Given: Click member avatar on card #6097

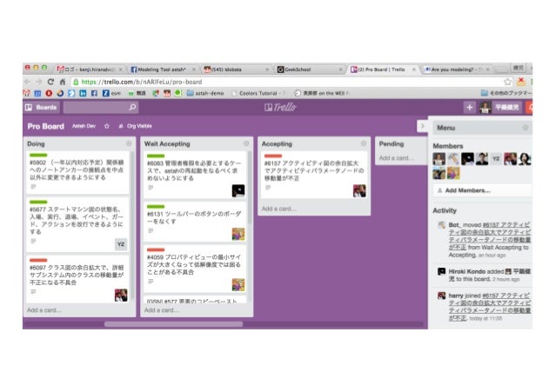Looking at the screenshot, I should 121,295.
